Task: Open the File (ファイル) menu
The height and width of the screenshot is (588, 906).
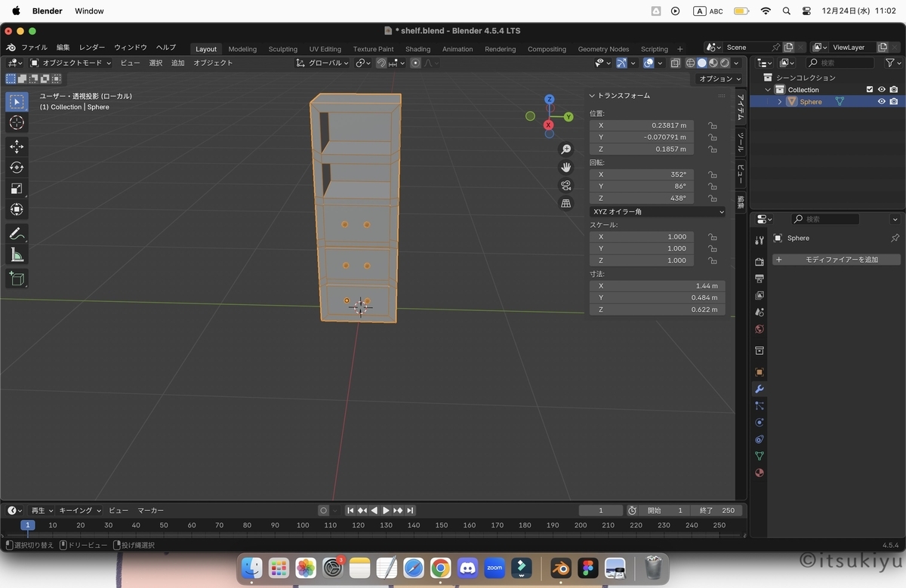Action: 34,48
